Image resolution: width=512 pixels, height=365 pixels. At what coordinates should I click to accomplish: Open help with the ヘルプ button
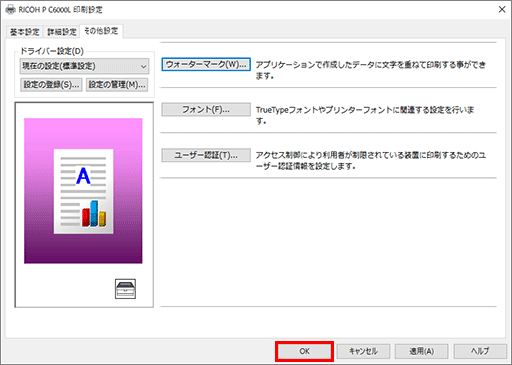coord(480,351)
